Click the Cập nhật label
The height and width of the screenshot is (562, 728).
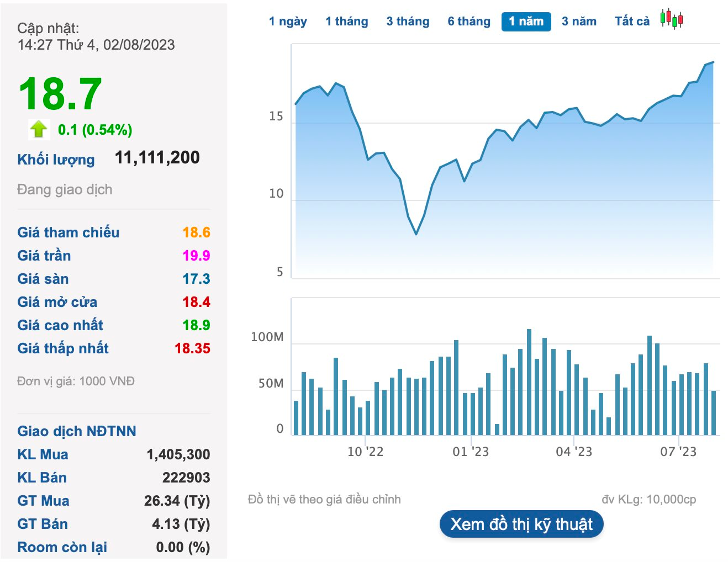point(48,29)
